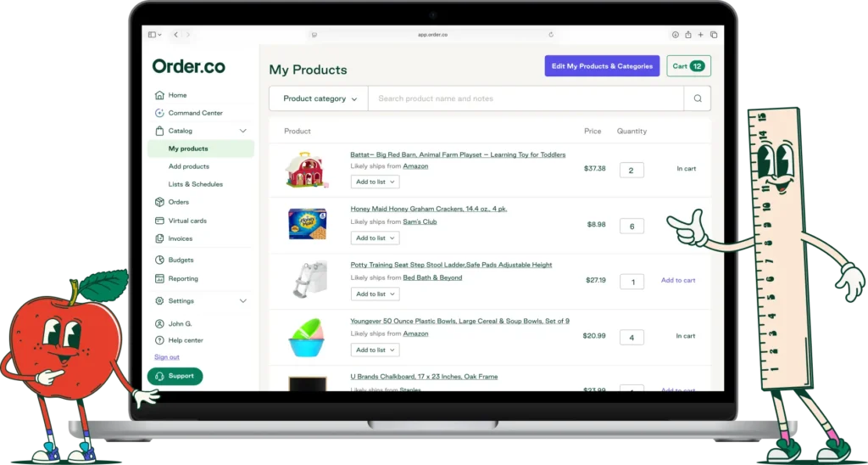The height and width of the screenshot is (465, 868).
Task: Select Lists & Schedules menu item
Action: point(196,184)
